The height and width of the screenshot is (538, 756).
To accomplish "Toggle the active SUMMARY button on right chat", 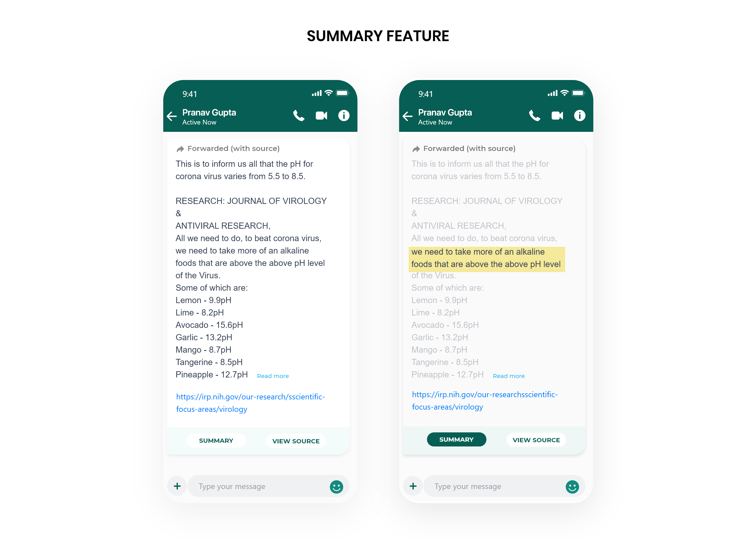I will pos(455,440).
